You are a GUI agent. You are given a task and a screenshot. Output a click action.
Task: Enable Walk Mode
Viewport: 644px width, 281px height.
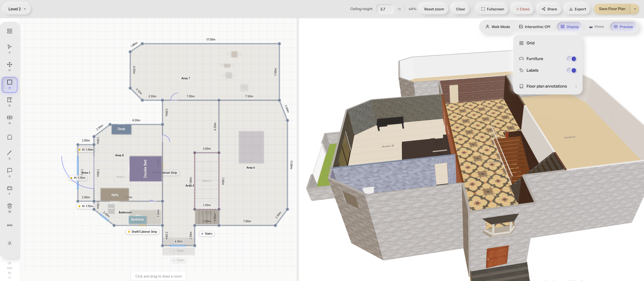[498, 27]
